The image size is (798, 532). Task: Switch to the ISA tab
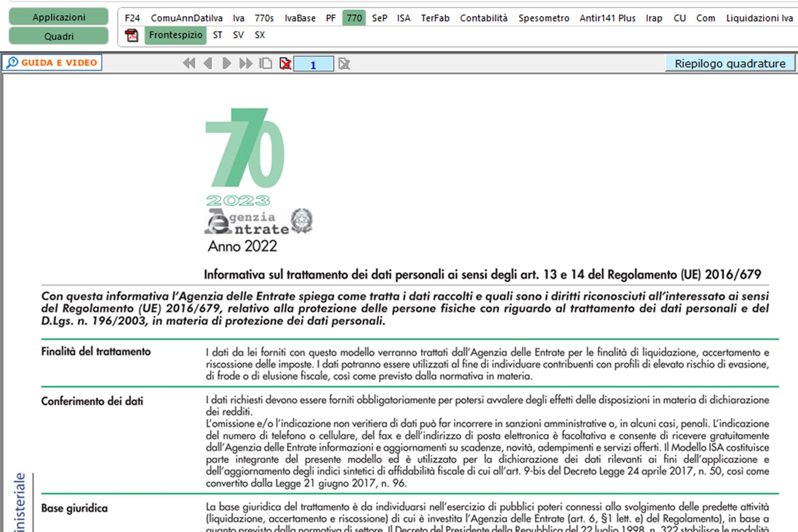tap(403, 18)
